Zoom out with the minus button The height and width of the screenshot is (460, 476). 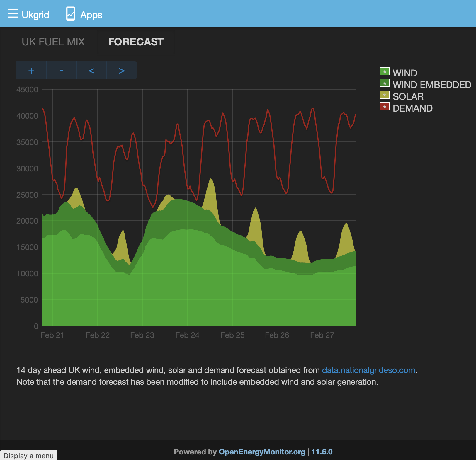point(61,70)
